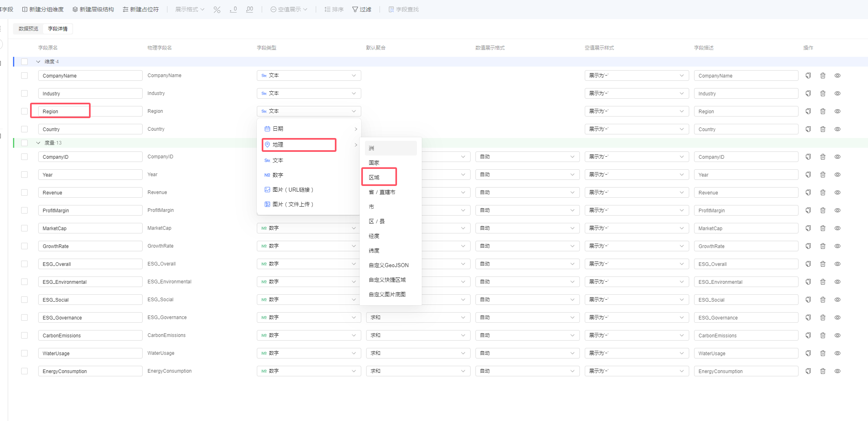
Task: Click 新建层级结构 toolbar icon
Action: click(x=93, y=9)
